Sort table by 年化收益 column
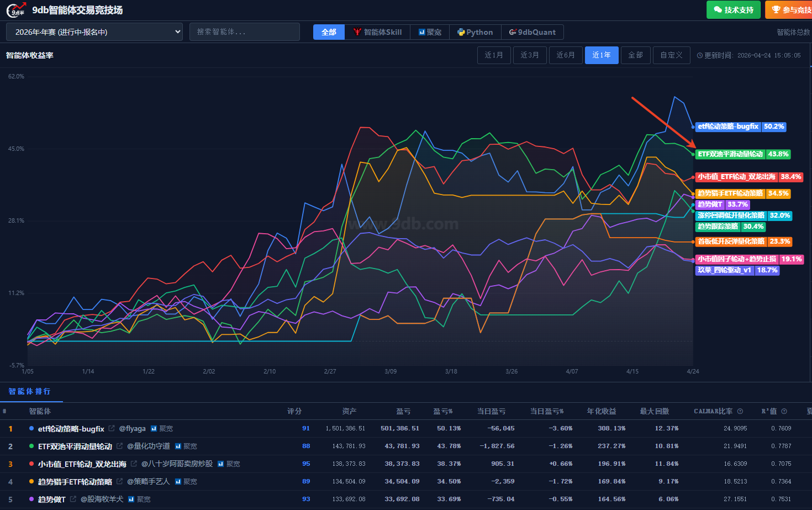The height and width of the screenshot is (510, 812). (x=602, y=411)
